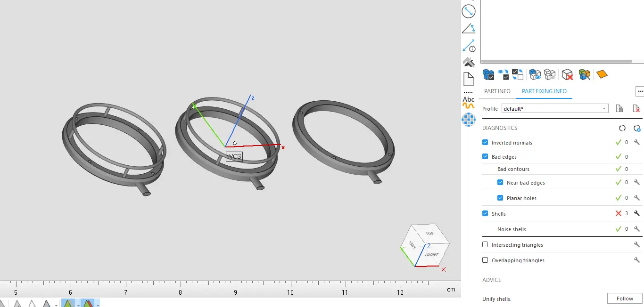Click the update diagnostics refresh icon
This screenshot has width=644, height=307.
pos(622,128)
